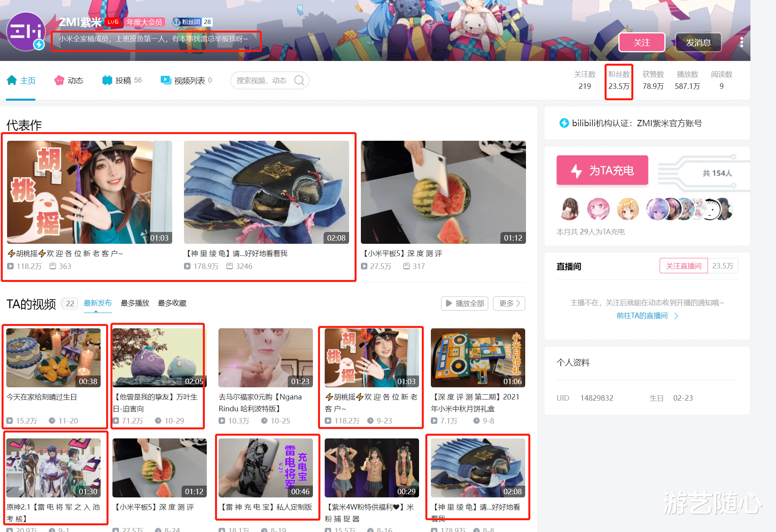Viewport: 776px width, 532px height.
Task: Expand the 更多 videos link
Action: click(509, 304)
